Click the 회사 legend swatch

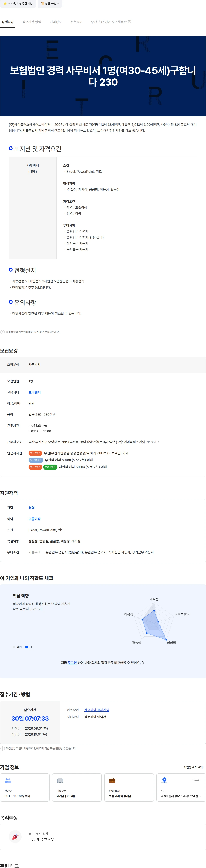tap(14, 647)
